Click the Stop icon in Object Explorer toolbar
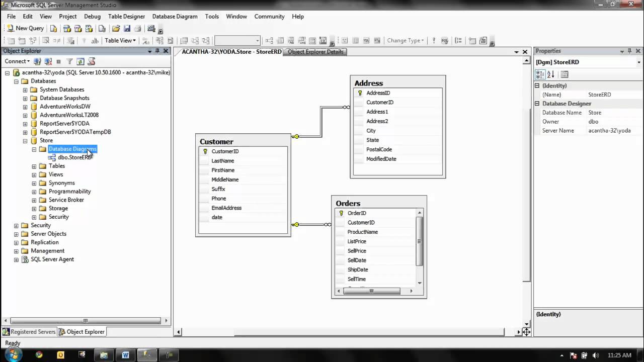 [58, 61]
